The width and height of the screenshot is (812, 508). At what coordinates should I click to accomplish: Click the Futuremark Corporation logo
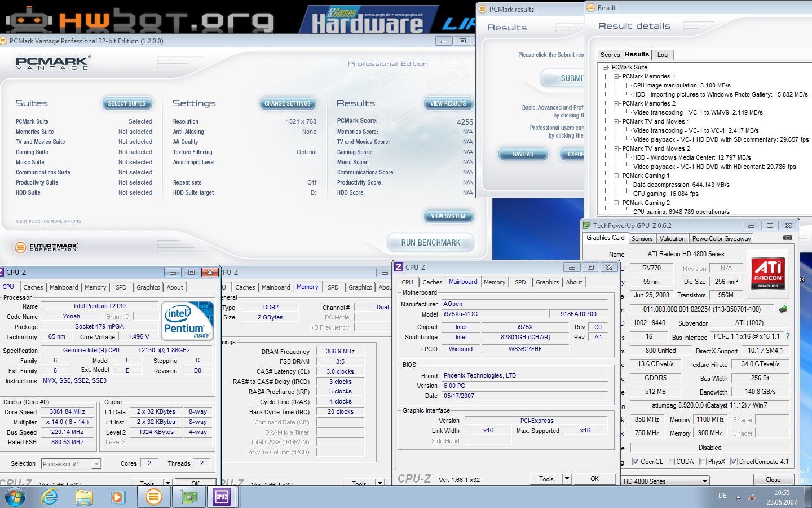(47, 247)
